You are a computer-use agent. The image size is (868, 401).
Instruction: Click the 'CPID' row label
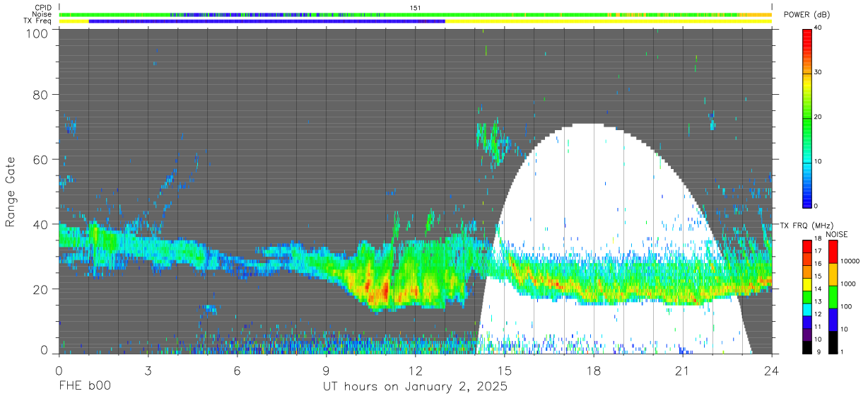(43, 8)
